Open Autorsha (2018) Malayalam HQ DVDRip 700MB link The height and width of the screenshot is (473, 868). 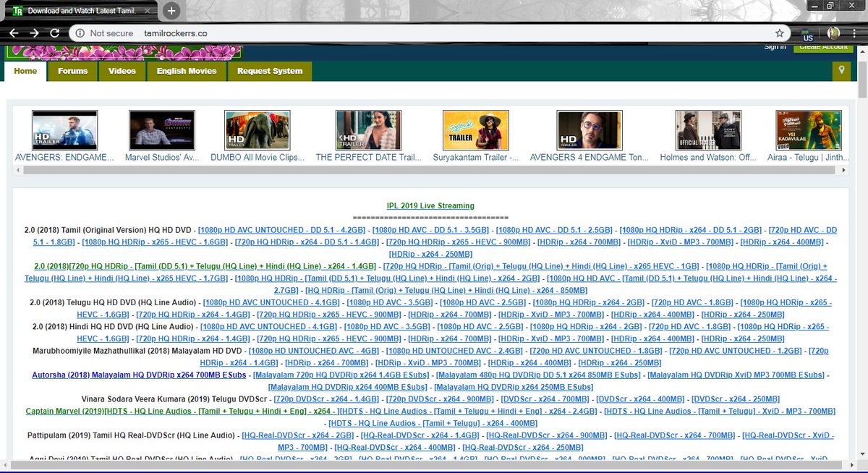[140, 375]
